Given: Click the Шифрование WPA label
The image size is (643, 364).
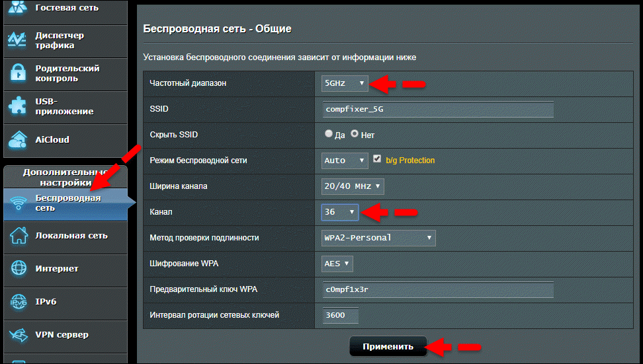Looking at the screenshot, I should (184, 264).
